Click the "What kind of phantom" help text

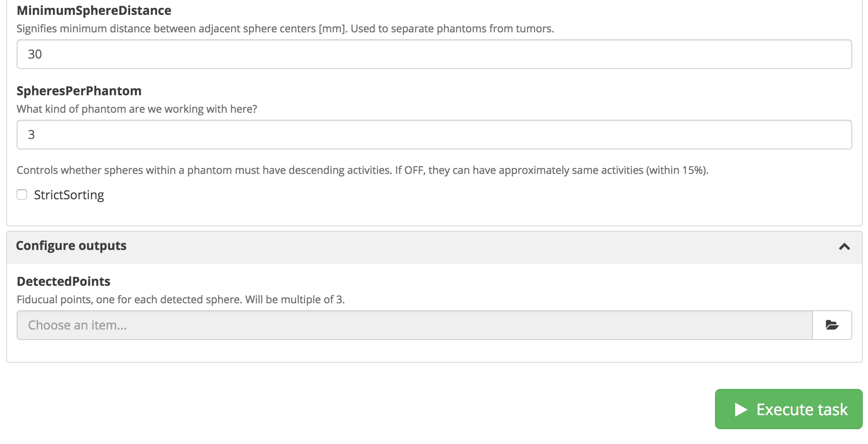tap(137, 109)
